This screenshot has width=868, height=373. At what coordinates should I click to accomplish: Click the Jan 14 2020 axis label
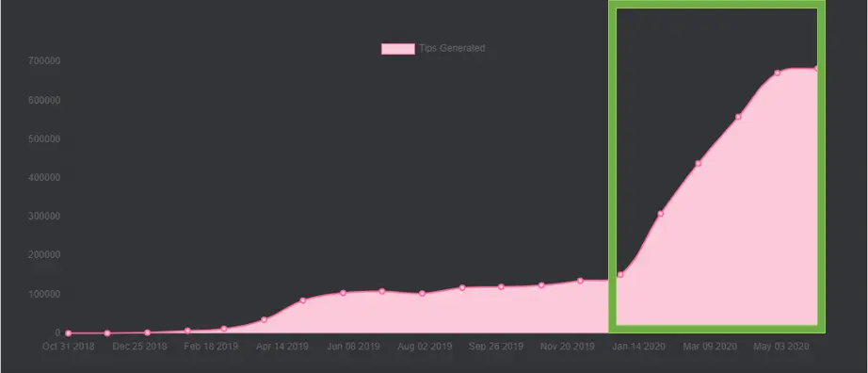point(638,347)
